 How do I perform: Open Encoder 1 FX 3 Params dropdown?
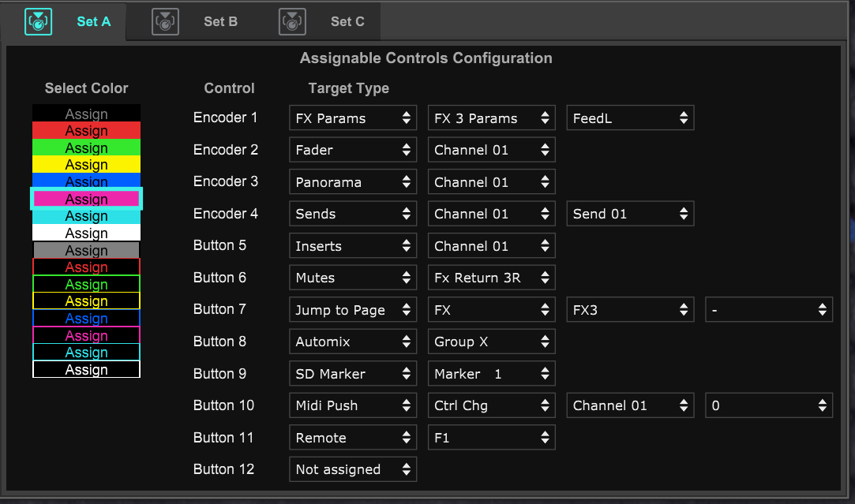(x=491, y=118)
